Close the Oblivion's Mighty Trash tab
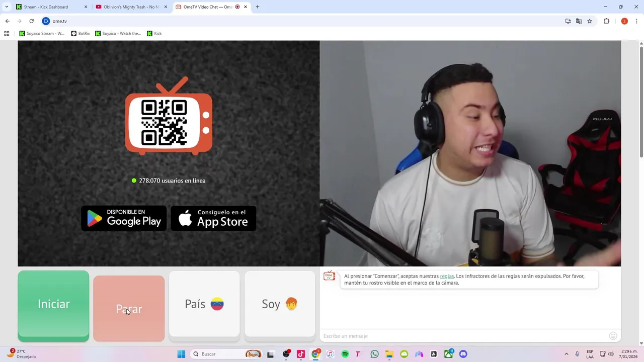The image size is (644, 362). (166, 7)
